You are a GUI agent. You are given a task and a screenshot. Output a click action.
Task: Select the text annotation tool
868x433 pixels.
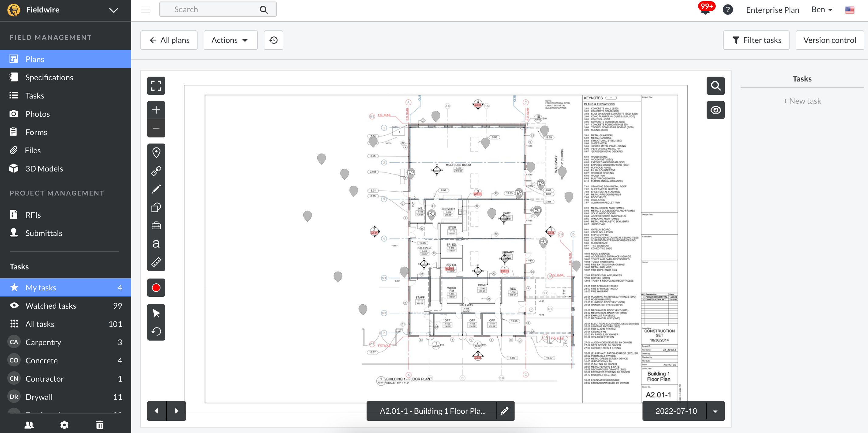pyautogui.click(x=156, y=244)
